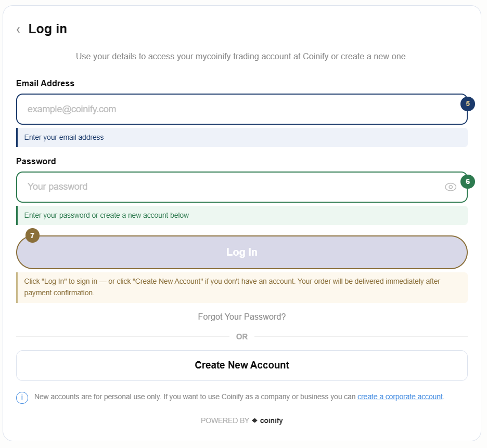Click the Log in page heading
The width and height of the screenshot is (487, 448).
(x=47, y=29)
